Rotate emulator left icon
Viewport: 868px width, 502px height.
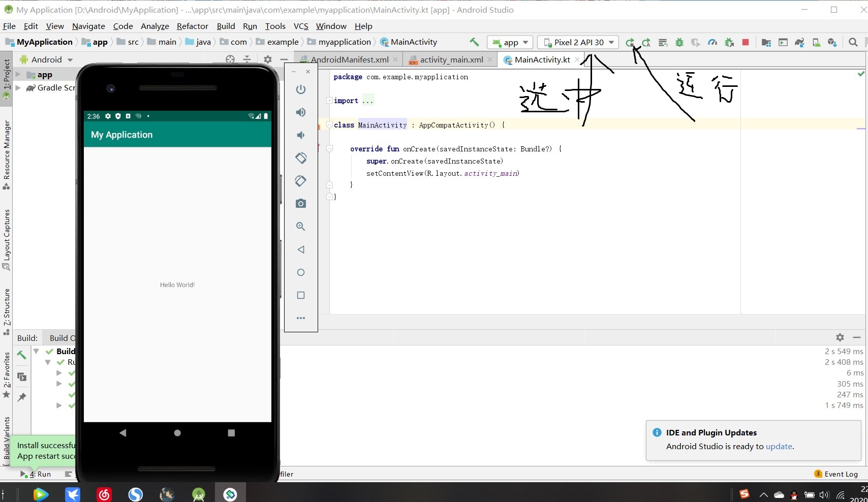[x=301, y=158]
